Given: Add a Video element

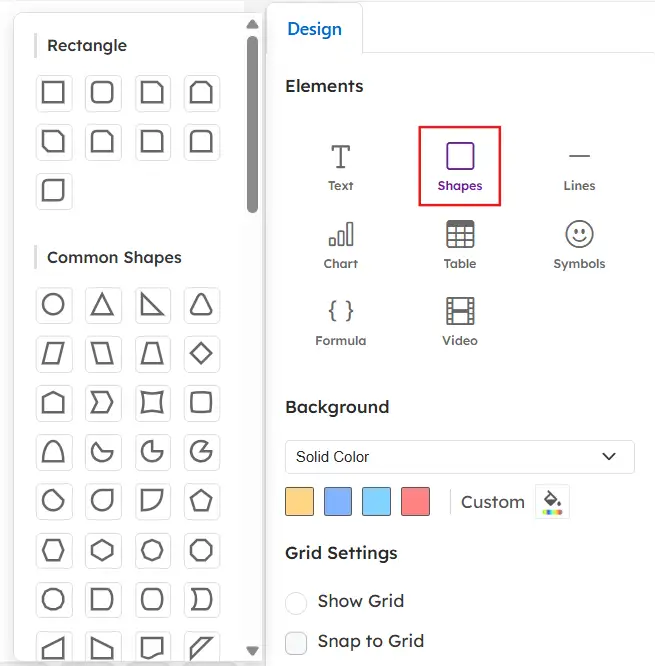Looking at the screenshot, I should click(x=459, y=321).
